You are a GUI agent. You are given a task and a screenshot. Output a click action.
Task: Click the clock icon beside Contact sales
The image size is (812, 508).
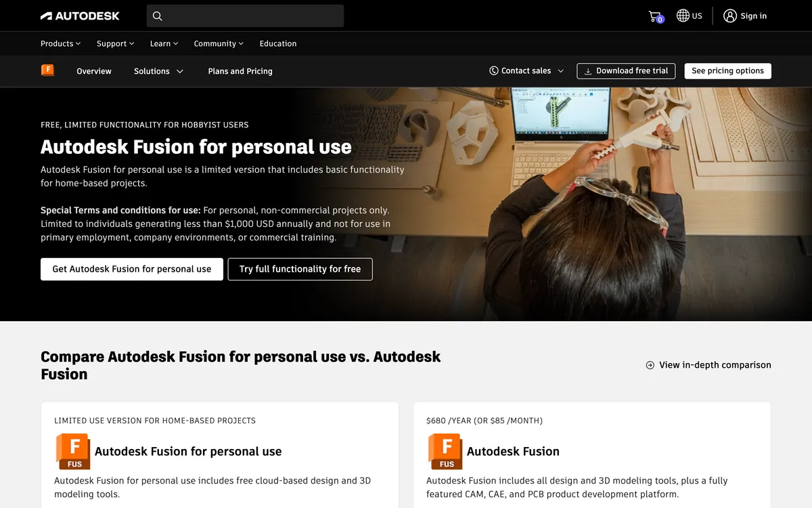pos(494,70)
